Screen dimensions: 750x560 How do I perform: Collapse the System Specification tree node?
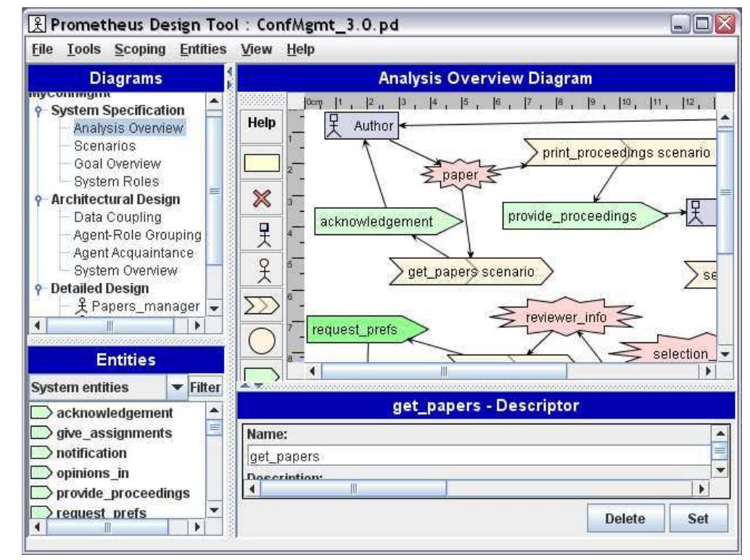point(38,111)
